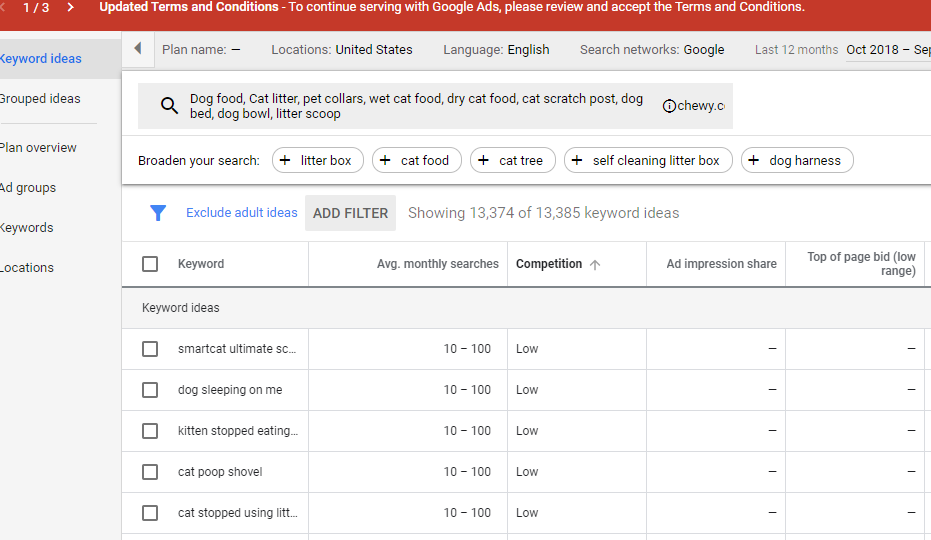
Task: Click the Updated Terms and Conditions banner text
Action: (452, 7)
